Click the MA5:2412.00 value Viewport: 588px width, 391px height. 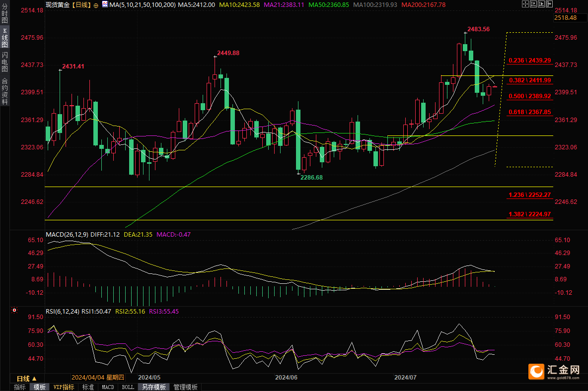[197, 5]
